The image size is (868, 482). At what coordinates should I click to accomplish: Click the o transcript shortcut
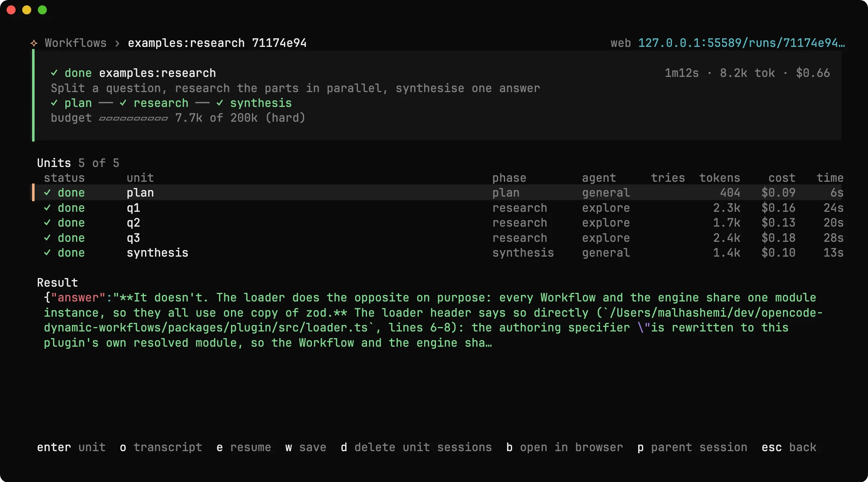pos(161,447)
